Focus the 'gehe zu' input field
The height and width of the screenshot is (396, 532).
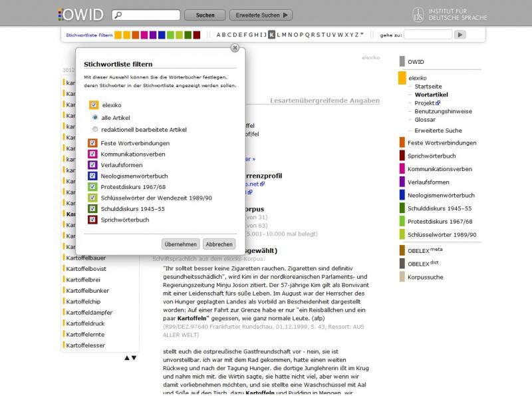pos(428,35)
